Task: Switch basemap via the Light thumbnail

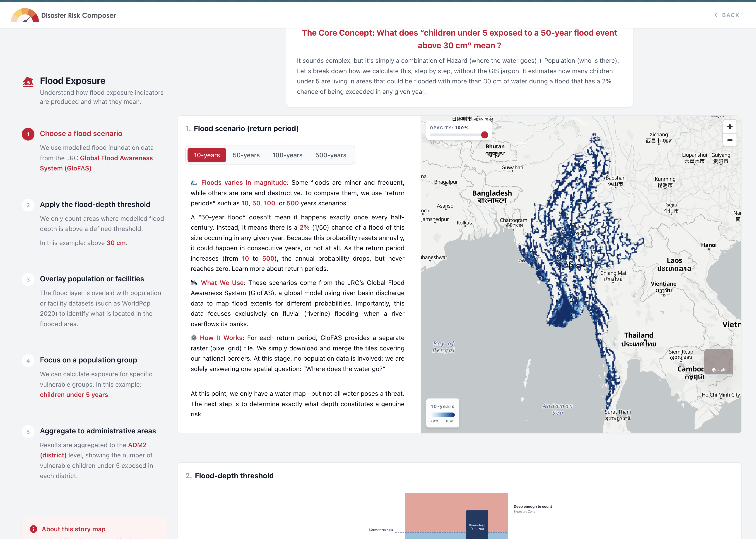Action: point(719,362)
